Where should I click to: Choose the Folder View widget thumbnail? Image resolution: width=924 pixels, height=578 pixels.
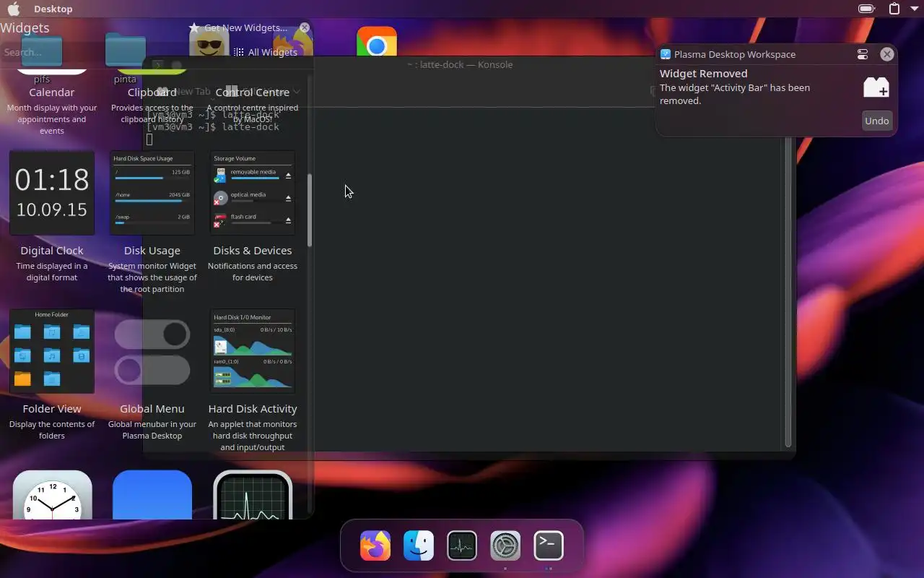(52, 351)
